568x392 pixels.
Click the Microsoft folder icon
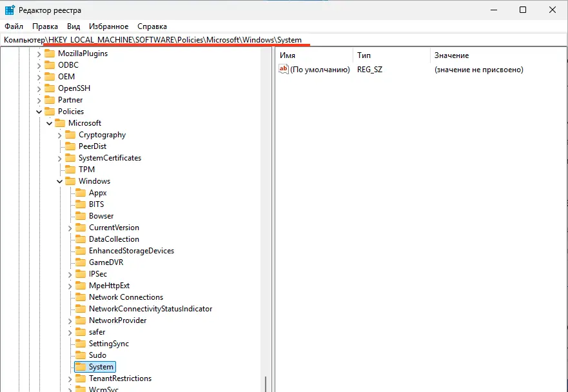click(x=60, y=122)
